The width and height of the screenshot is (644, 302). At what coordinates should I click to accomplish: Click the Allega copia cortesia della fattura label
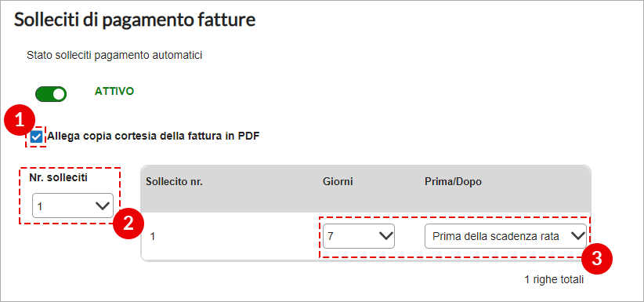pos(154,136)
